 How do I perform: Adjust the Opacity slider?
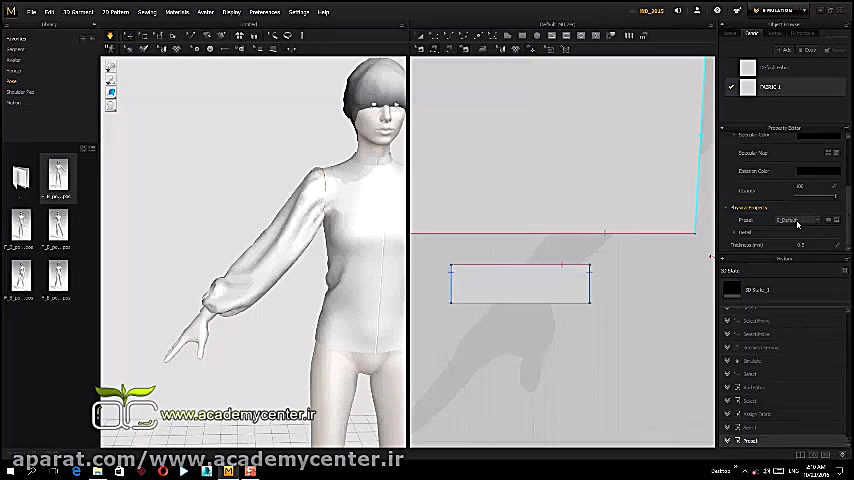[x=815, y=195]
